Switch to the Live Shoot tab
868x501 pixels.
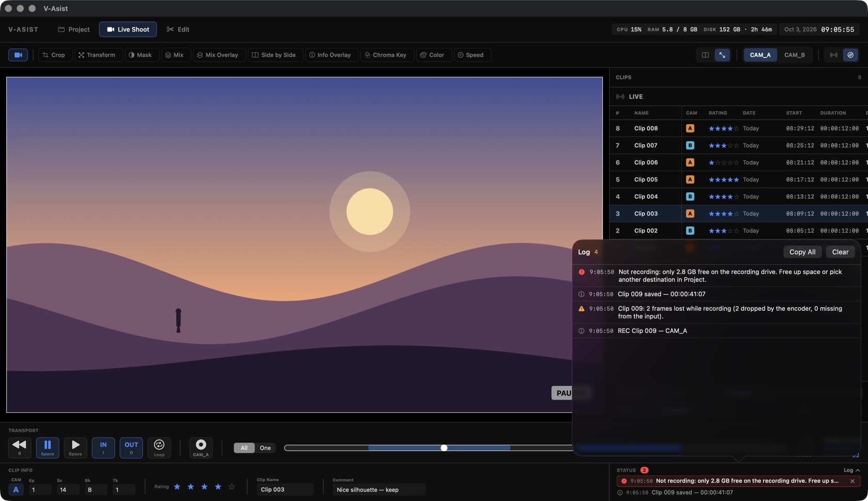pyautogui.click(x=128, y=29)
